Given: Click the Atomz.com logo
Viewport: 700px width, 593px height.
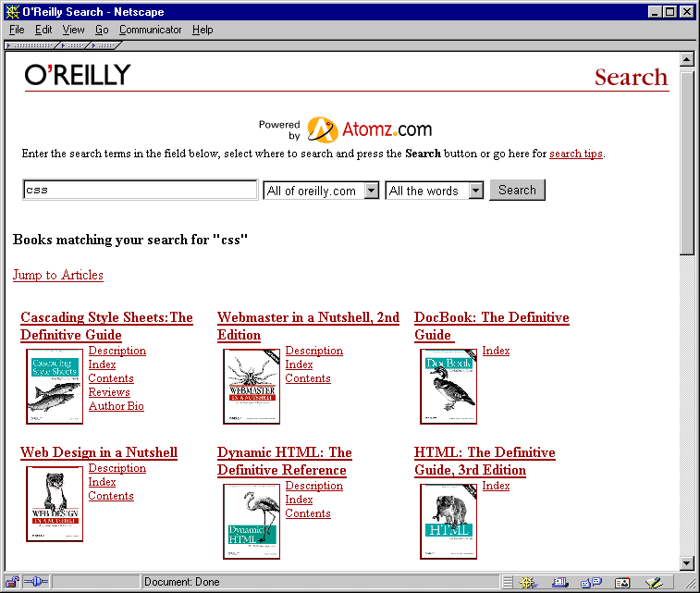Looking at the screenshot, I should (x=370, y=130).
